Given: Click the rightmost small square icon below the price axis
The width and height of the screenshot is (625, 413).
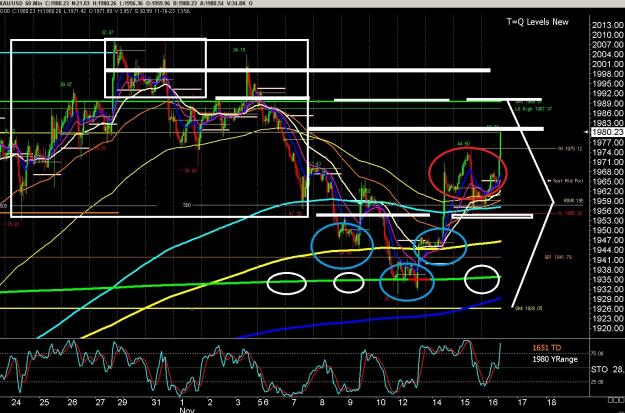Looking at the screenshot, I should click(x=622, y=399).
